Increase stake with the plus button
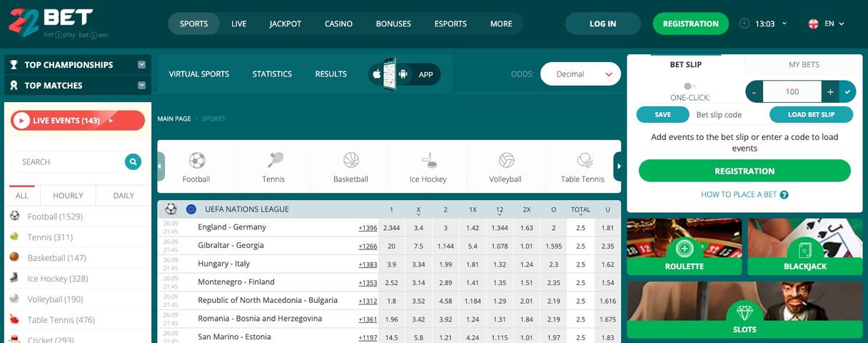Viewport: 868px width, 343px height. coord(830,91)
